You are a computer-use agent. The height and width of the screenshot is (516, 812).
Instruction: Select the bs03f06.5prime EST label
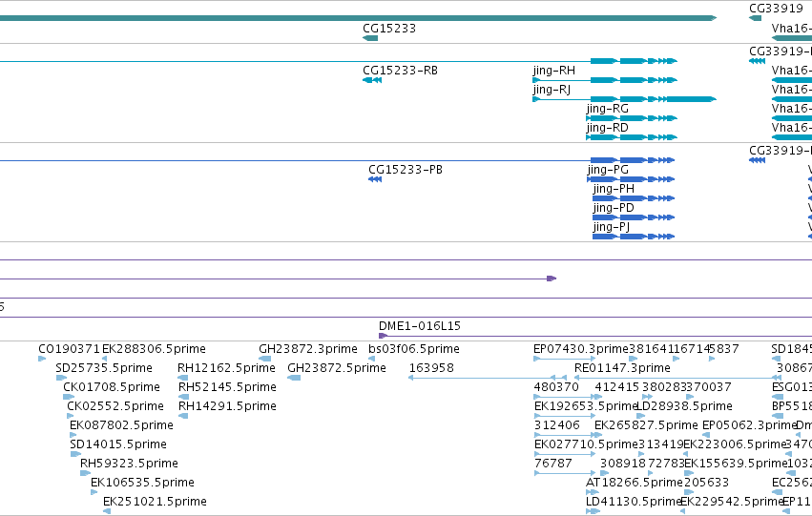pyautogui.click(x=414, y=349)
